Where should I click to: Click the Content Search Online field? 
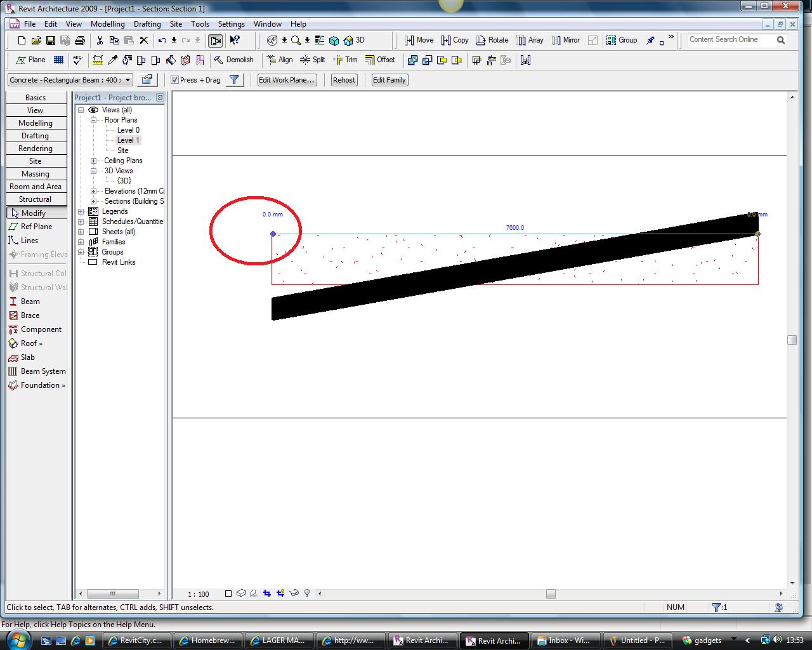click(x=731, y=40)
